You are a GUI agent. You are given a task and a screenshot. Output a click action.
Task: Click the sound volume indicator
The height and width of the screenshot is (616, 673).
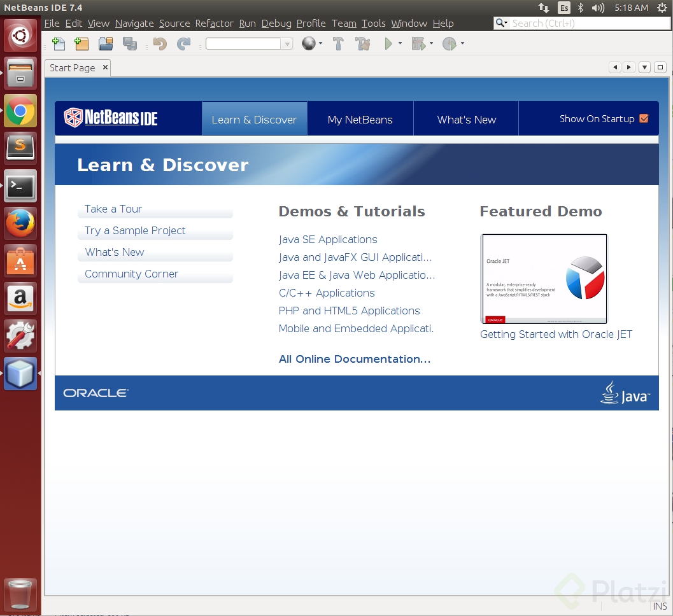[x=597, y=8]
